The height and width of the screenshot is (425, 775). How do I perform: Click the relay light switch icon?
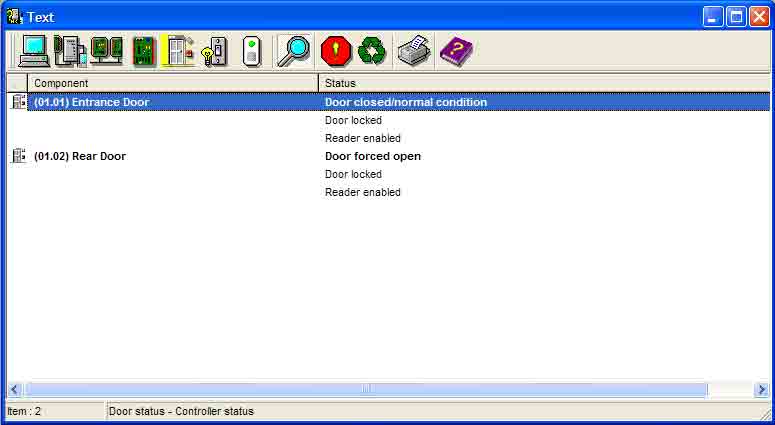(215, 51)
